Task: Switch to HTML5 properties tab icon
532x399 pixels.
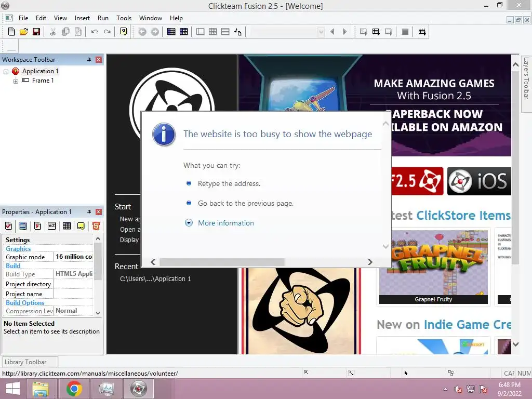Action: (96, 226)
